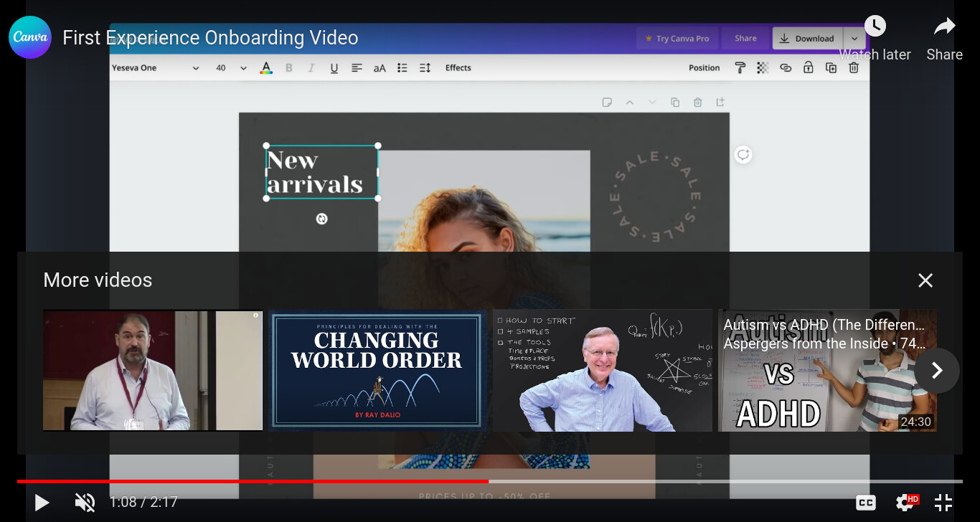This screenshot has width=980, height=522.
Task: Toggle the lock icon in Canva toolbar
Action: [x=809, y=68]
